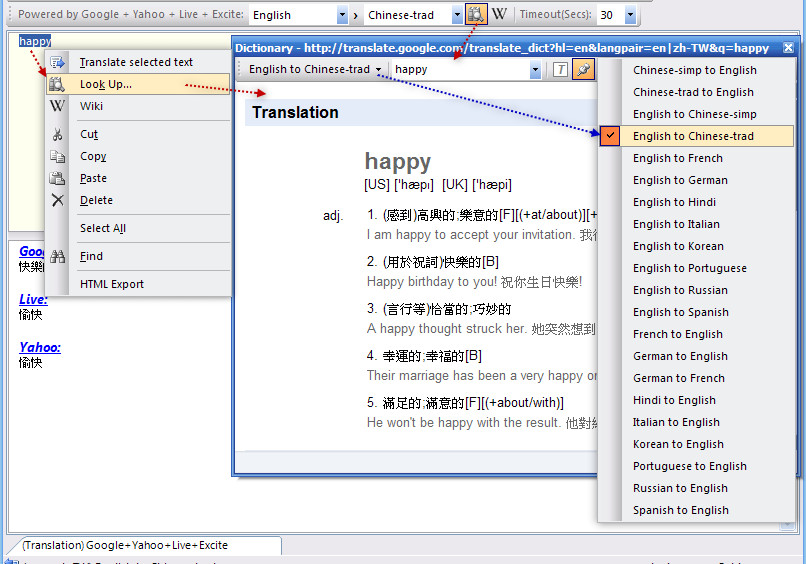Image resolution: width=806 pixels, height=564 pixels.
Task: Open the Google translation result link
Action: (31, 251)
